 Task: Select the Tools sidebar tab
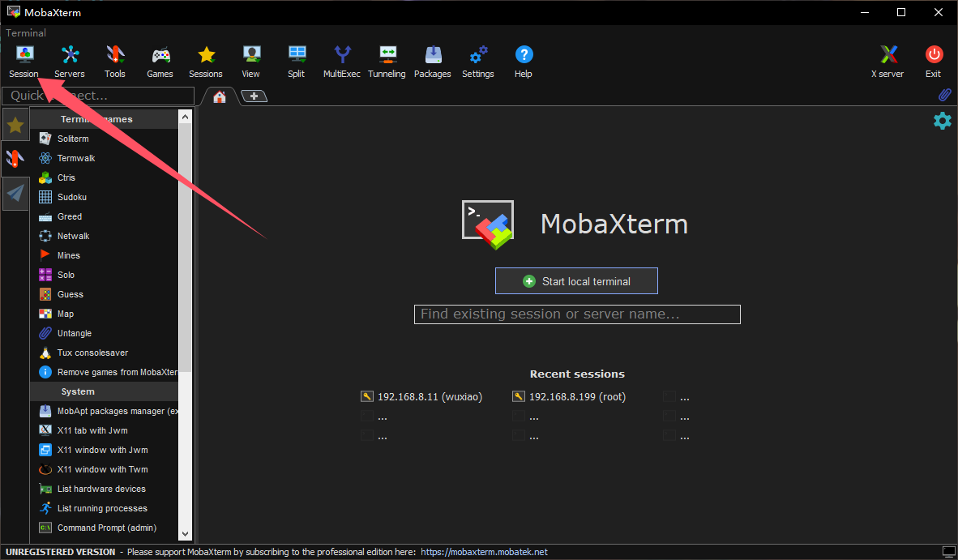pyautogui.click(x=15, y=159)
